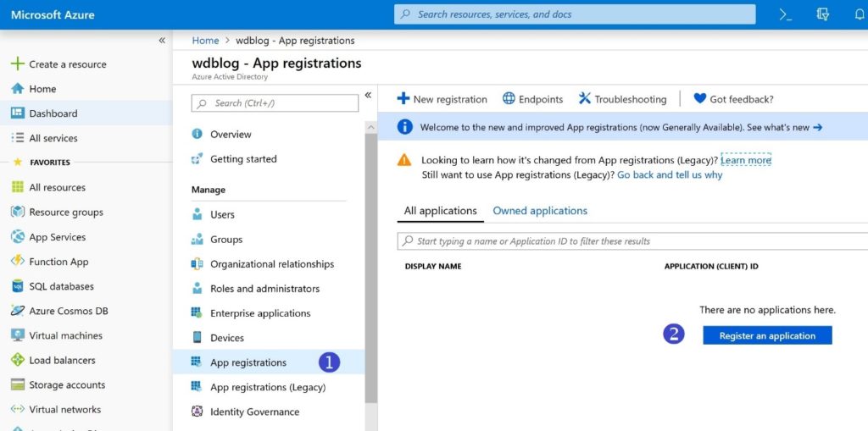Viewport: 868px width, 431px height.
Task: Open SQL databases in sidebar
Action: click(61, 286)
